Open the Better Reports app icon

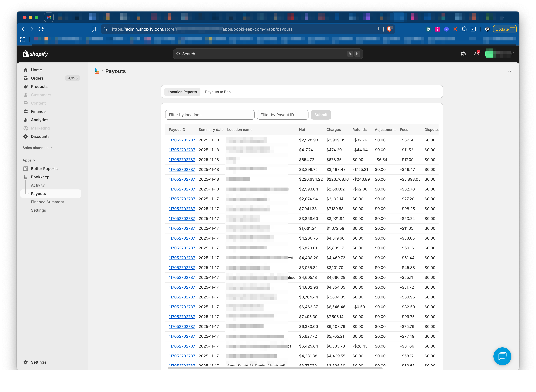pos(26,168)
